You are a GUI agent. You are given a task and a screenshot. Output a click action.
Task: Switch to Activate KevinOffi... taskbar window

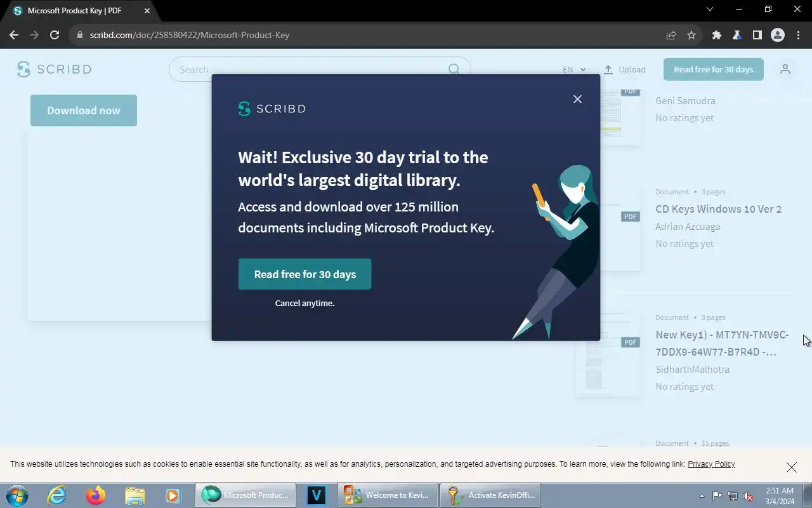tap(490, 495)
